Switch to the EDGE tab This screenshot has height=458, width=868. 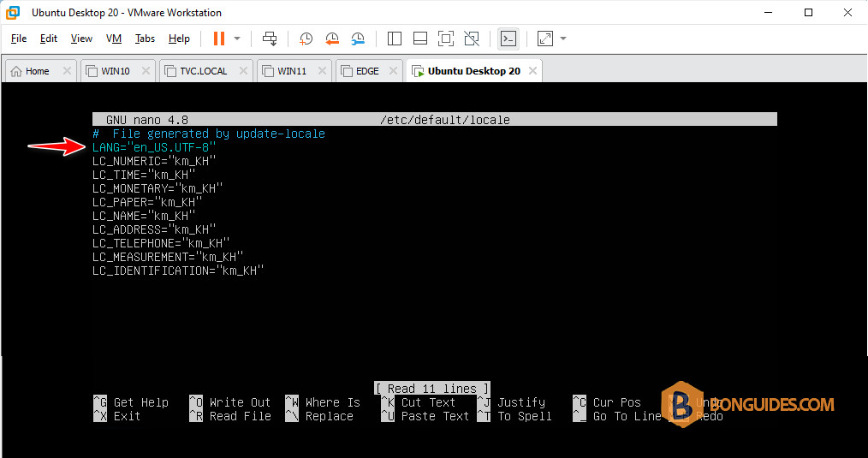(367, 71)
